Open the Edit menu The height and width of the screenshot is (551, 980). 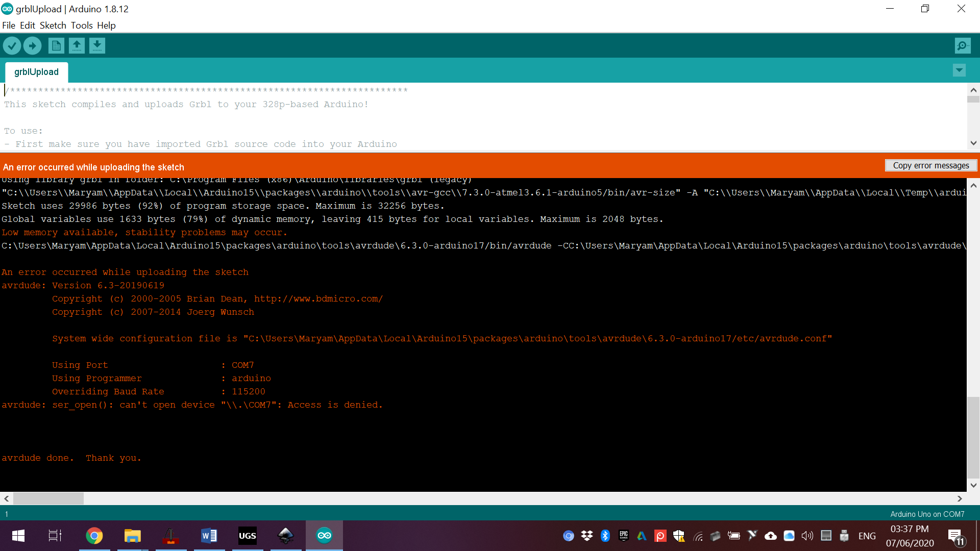point(28,25)
